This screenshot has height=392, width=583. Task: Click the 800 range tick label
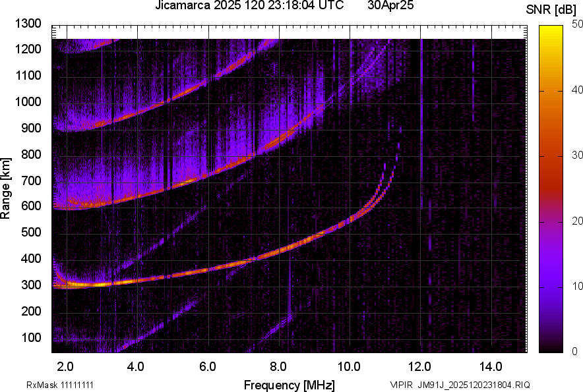31,154
